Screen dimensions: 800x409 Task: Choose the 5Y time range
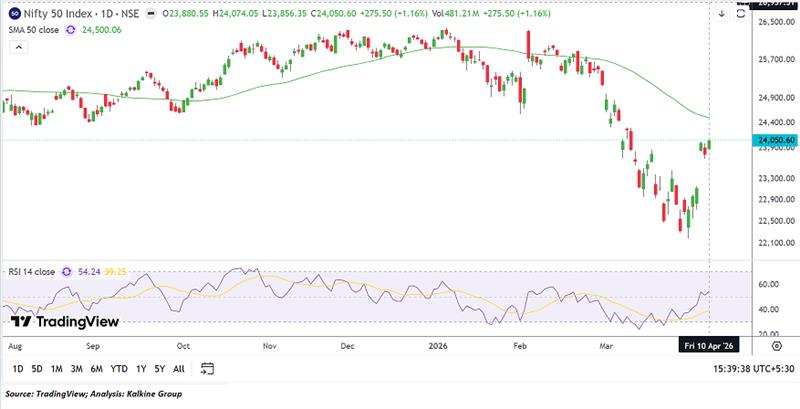click(158, 368)
